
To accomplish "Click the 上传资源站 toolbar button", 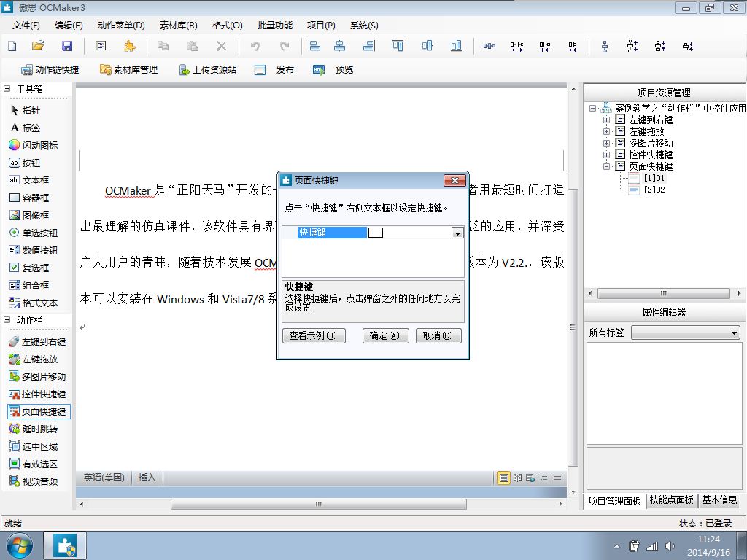I will [207, 70].
